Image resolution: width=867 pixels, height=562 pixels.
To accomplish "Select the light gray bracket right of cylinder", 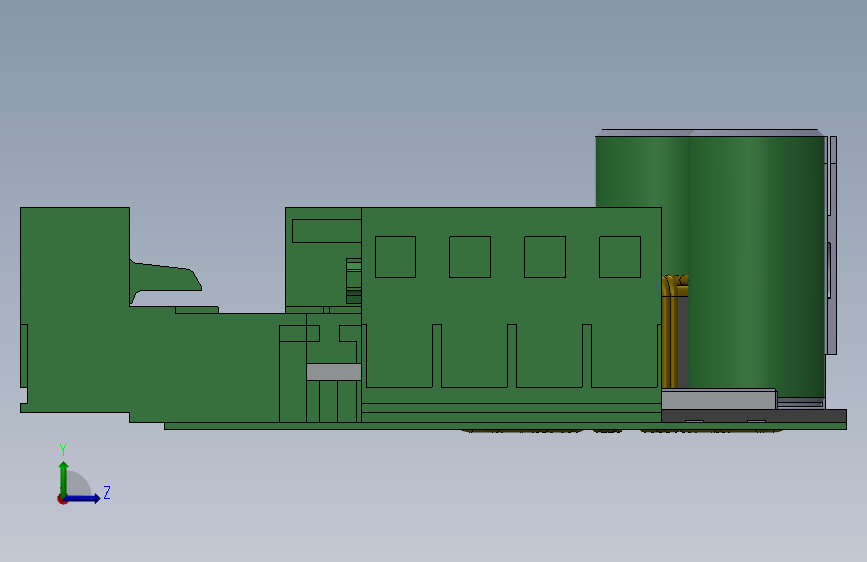I will (x=831, y=245).
